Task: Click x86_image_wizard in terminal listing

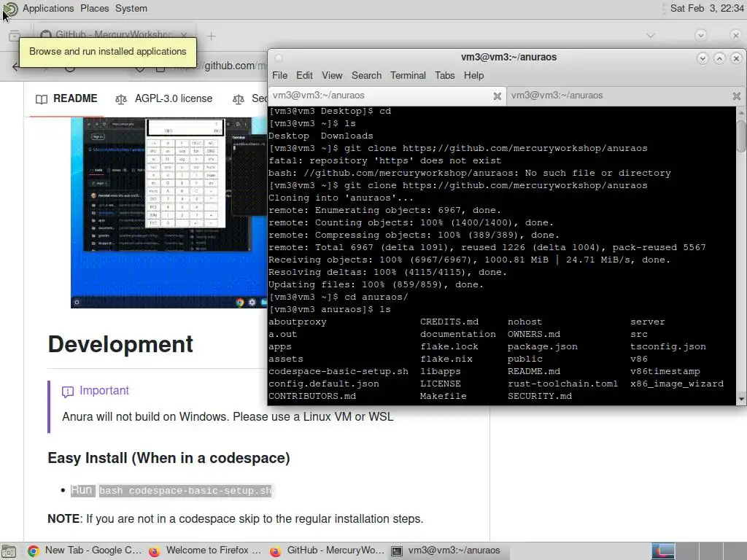Action: [x=676, y=384]
